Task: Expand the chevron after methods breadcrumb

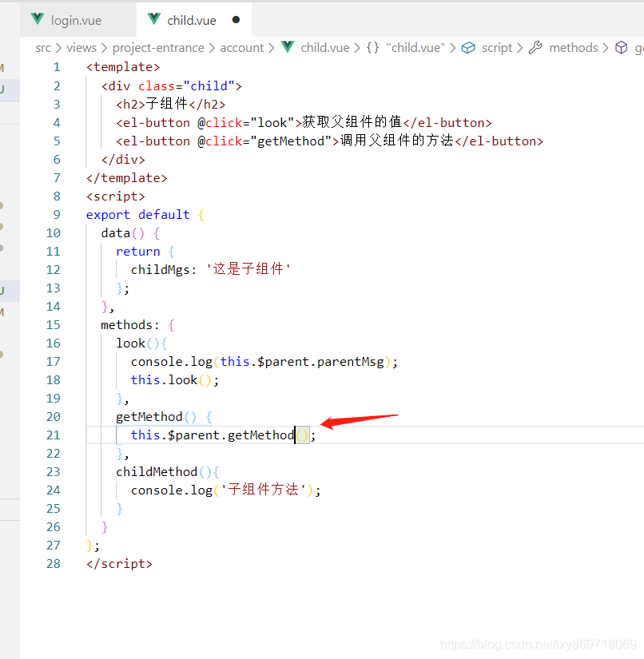Action: point(606,49)
